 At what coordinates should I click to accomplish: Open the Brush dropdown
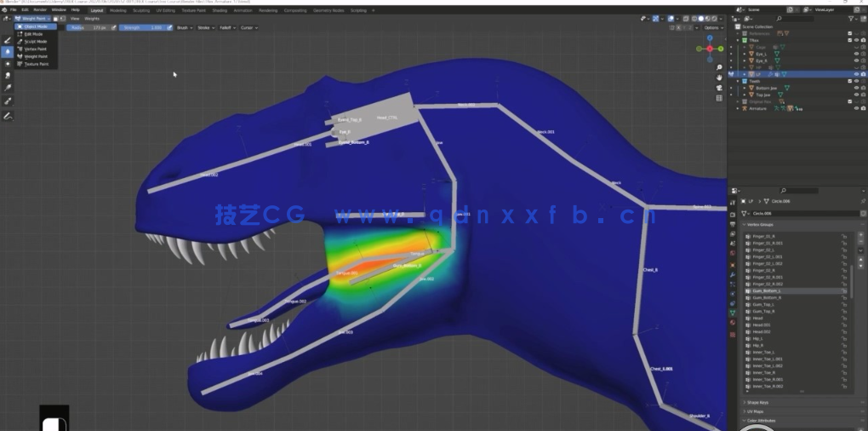point(185,27)
